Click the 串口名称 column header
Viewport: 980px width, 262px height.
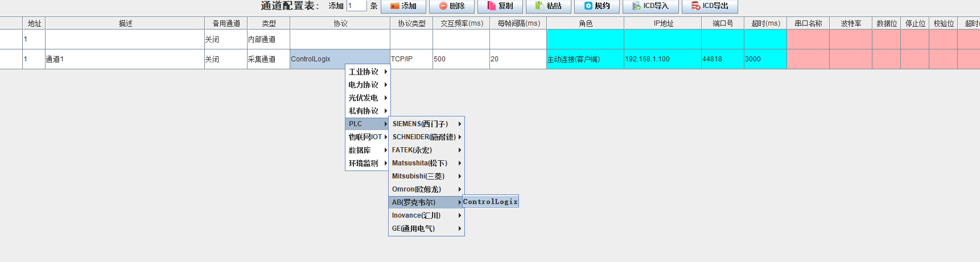pos(808,23)
